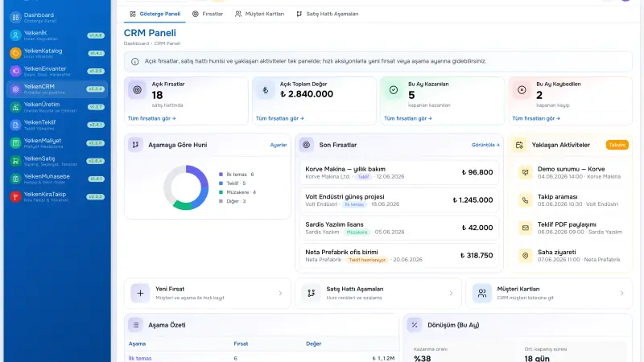
Task: Switch to the Müşteri Kartları tab
Action: click(259, 14)
